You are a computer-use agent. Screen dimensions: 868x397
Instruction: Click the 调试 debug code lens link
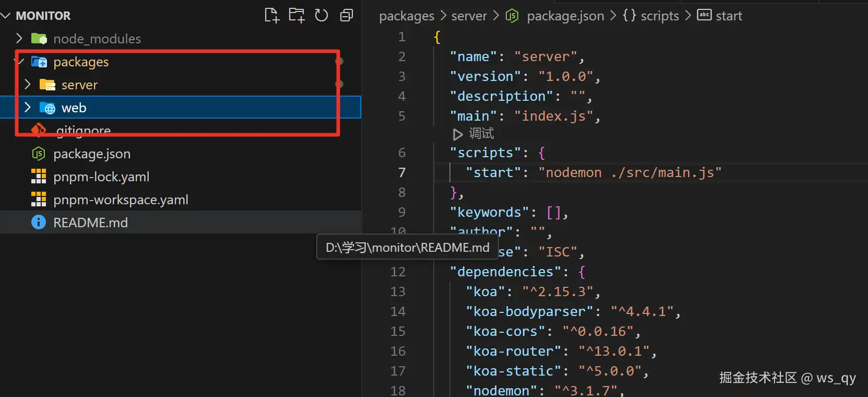481,134
